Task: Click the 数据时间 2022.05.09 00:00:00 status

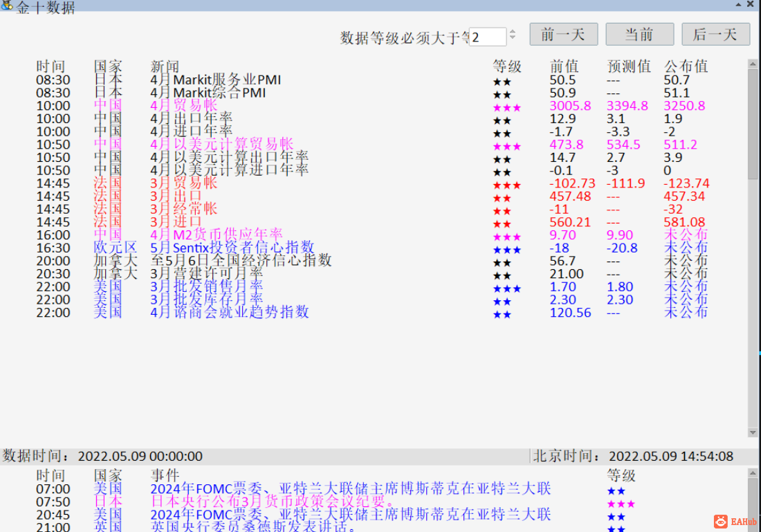Action: (102, 456)
